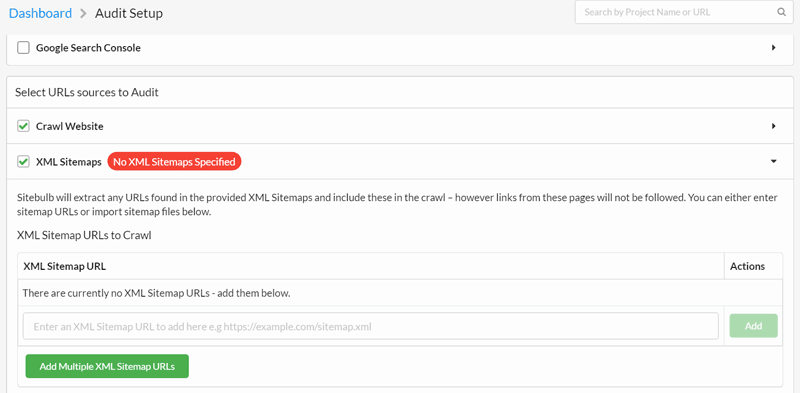Viewport: 800px width, 393px height.
Task: Expand the Crawl Website section arrow
Action: (x=773, y=126)
